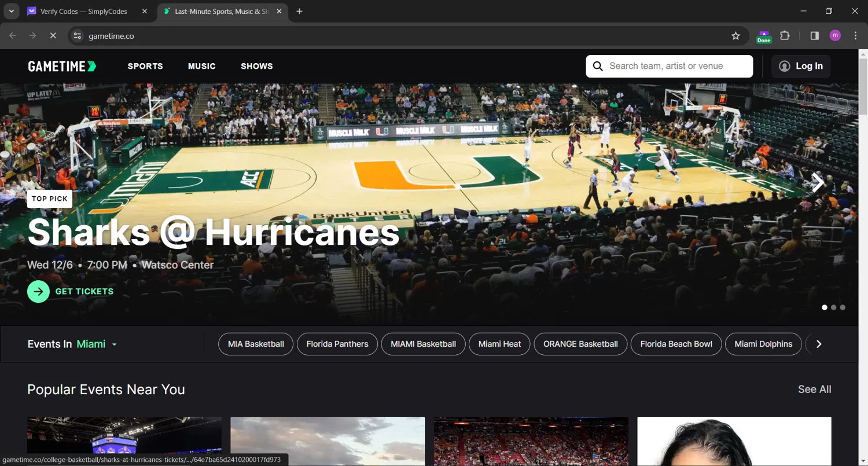Select the Florida Beach Bowl chip
This screenshot has width=868, height=466.
tap(676, 344)
